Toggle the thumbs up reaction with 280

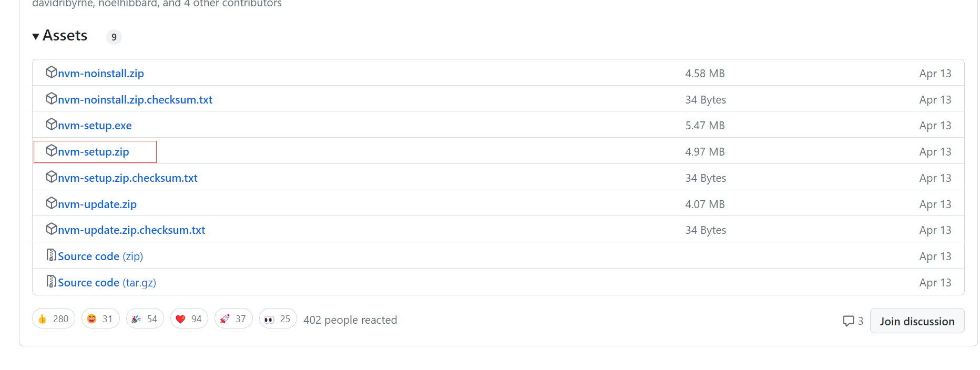tap(54, 319)
